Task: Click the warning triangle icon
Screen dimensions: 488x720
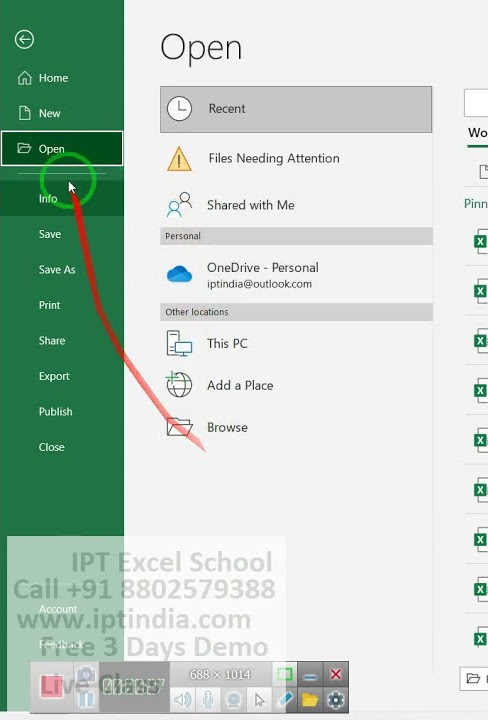Action: [x=179, y=159]
